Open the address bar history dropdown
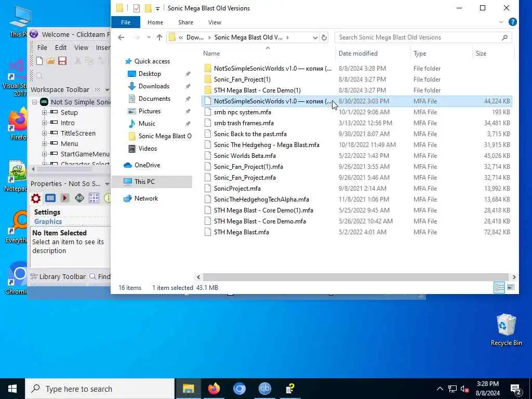This screenshot has height=399, width=532. (315, 37)
